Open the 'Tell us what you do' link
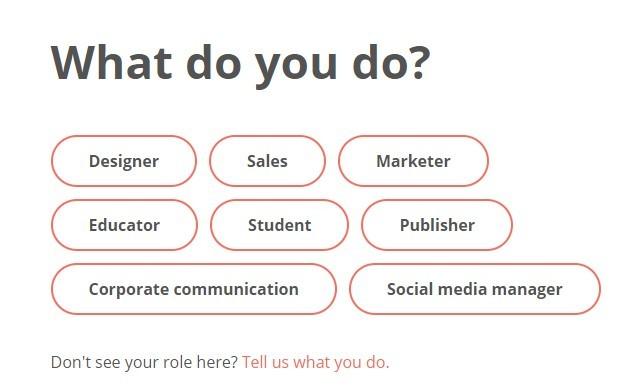 pos(316,362)
